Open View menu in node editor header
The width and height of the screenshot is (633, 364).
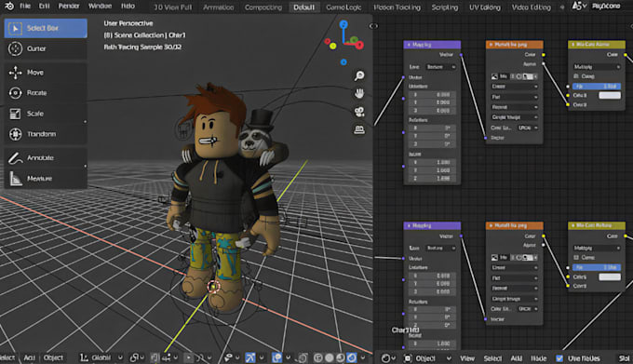467,358
